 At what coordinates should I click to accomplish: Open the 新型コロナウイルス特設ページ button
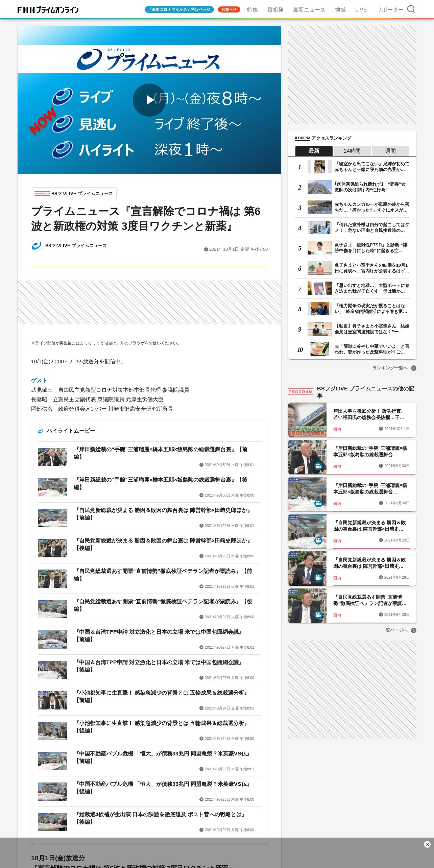[179, 9]
